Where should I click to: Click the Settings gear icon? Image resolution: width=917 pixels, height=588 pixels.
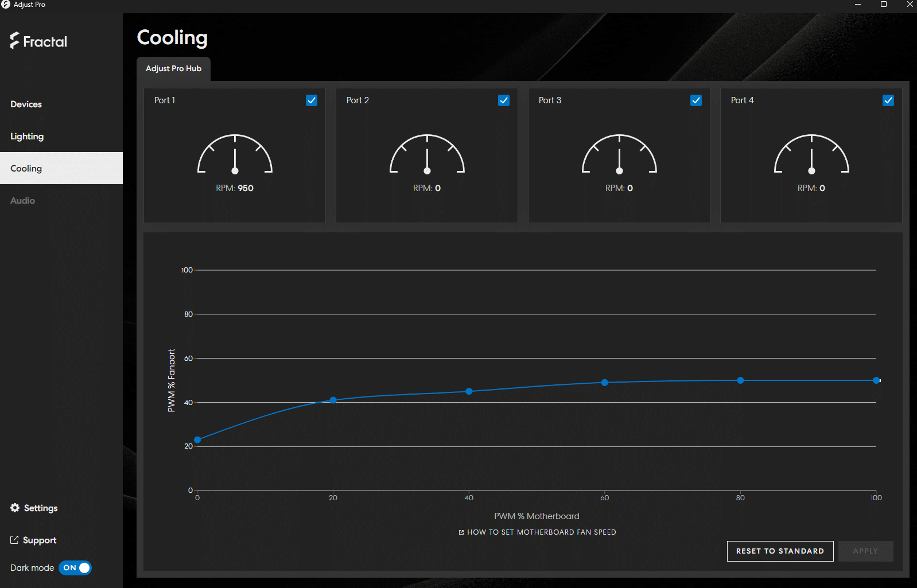coord(15,508)
